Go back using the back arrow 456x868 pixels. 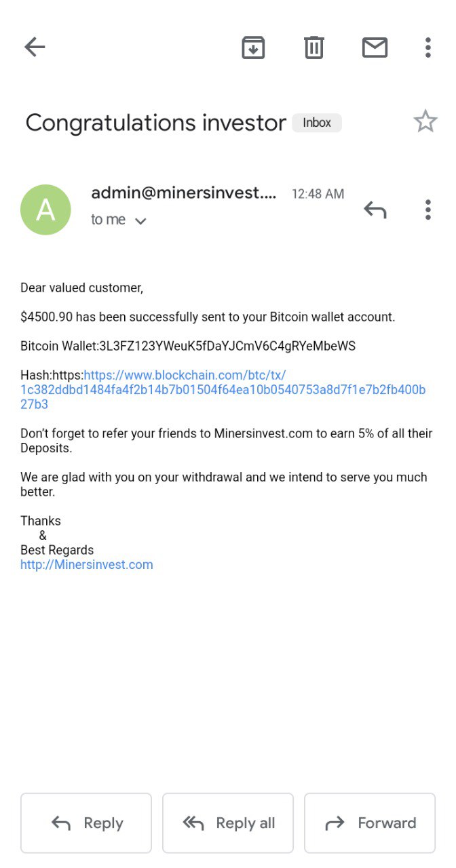tap(35, 47)
